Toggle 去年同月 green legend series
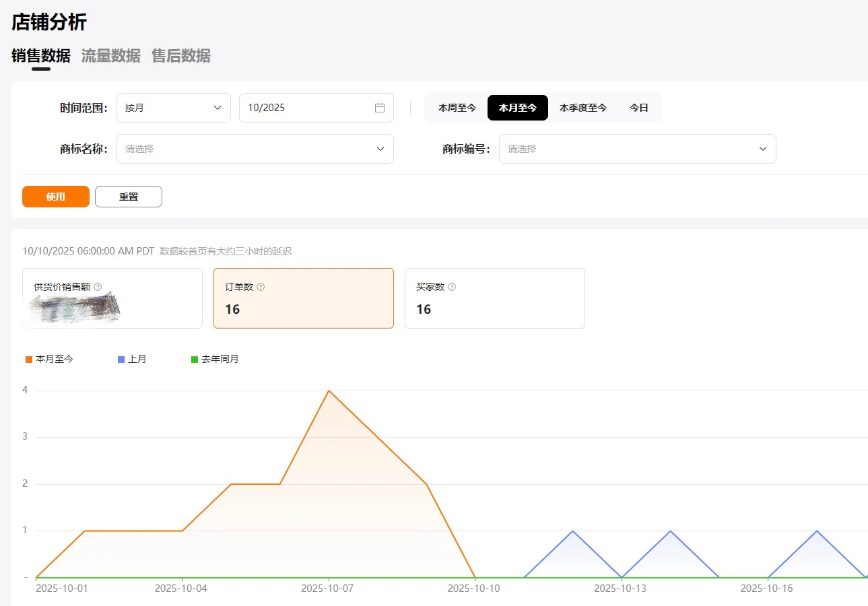The image size is (868, 606). 215,360
